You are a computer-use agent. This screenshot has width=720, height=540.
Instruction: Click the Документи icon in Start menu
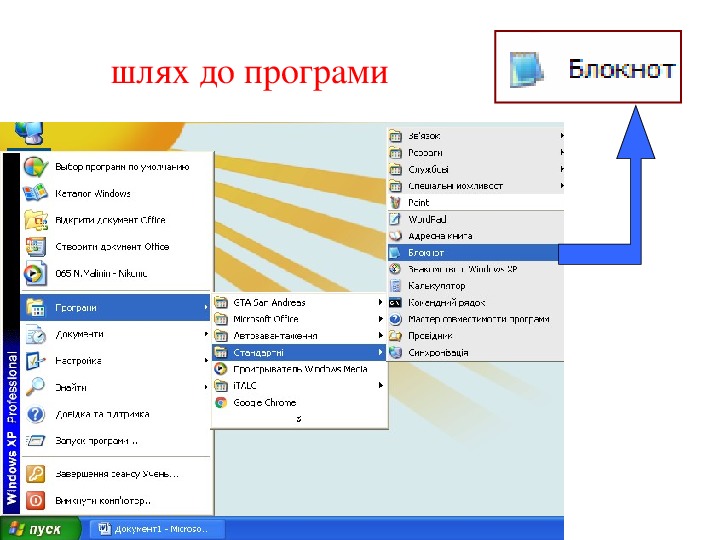point(35,334)
